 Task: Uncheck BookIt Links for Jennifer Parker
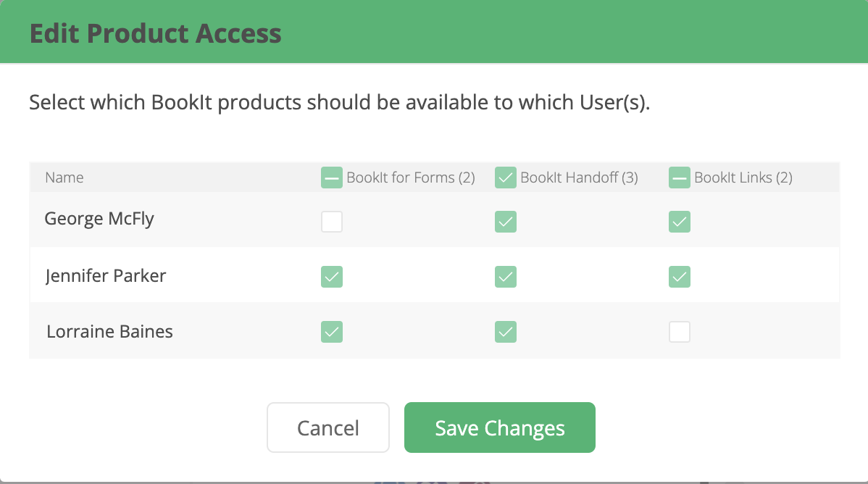pyautogui.click(x=680, y=277)
